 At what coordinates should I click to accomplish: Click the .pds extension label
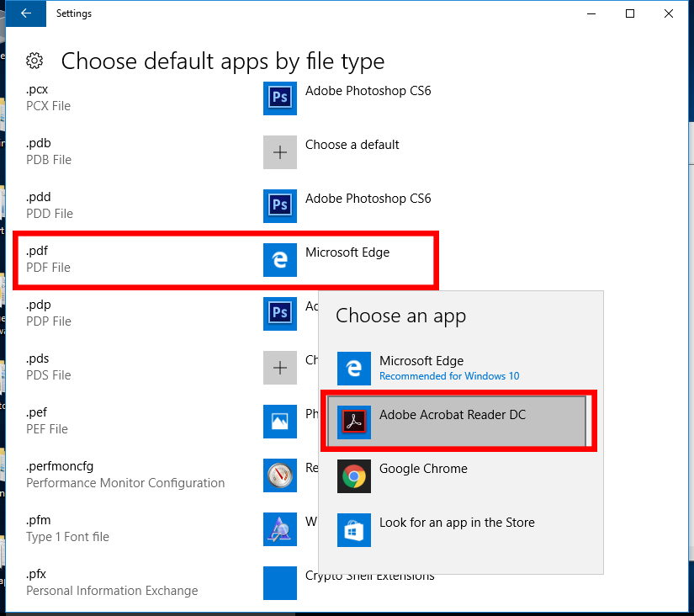point(38,358)
